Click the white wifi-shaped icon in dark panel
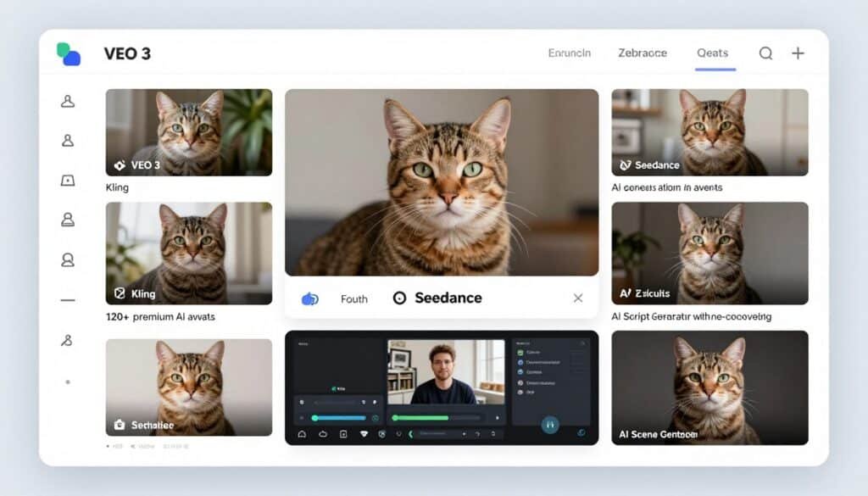868x496 pixels. (x=364, y=434)
